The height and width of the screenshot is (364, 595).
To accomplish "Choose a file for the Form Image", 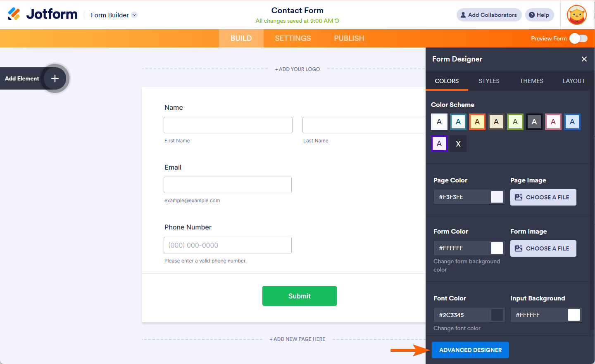I will tap(543, 248).
